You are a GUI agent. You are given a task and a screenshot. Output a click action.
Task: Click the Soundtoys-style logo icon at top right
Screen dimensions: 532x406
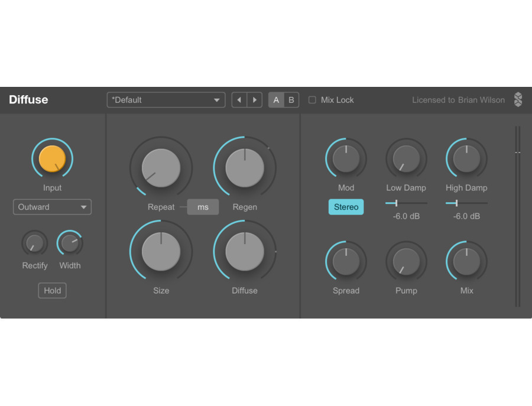[518, 100]
